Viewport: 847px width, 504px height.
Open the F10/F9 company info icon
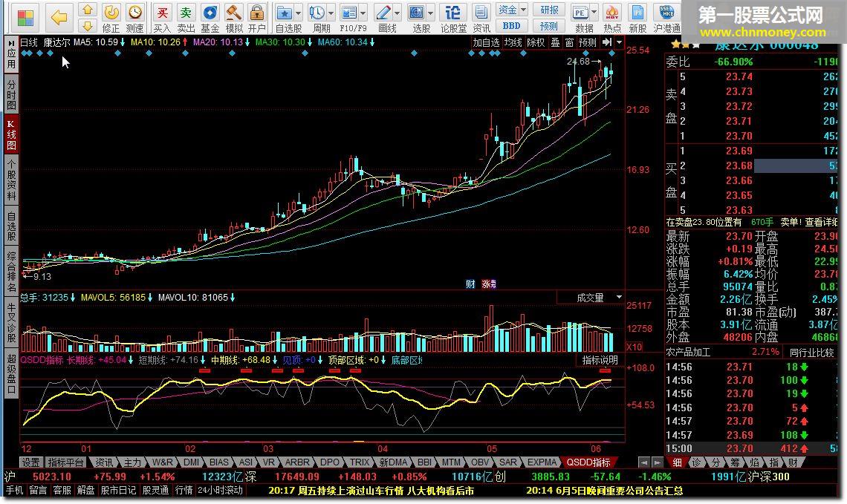tap(350, 18)
